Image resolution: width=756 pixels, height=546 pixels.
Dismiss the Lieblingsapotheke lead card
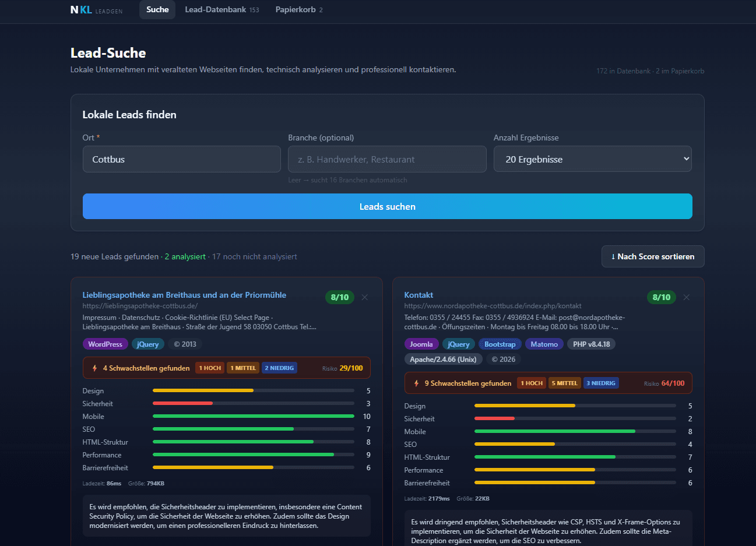[365, 297]
